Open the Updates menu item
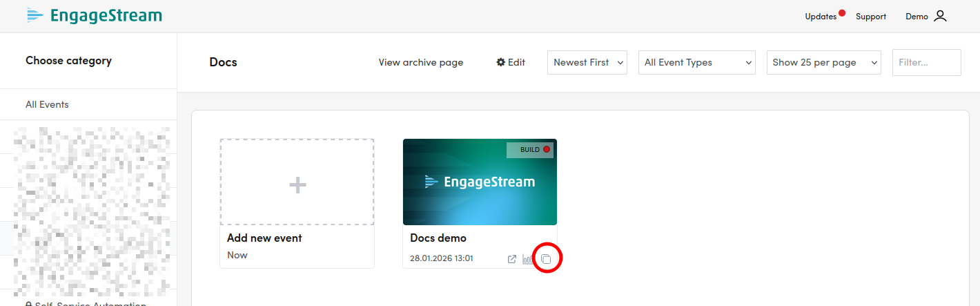Screen dimensions: 980x306 point(820,17)
